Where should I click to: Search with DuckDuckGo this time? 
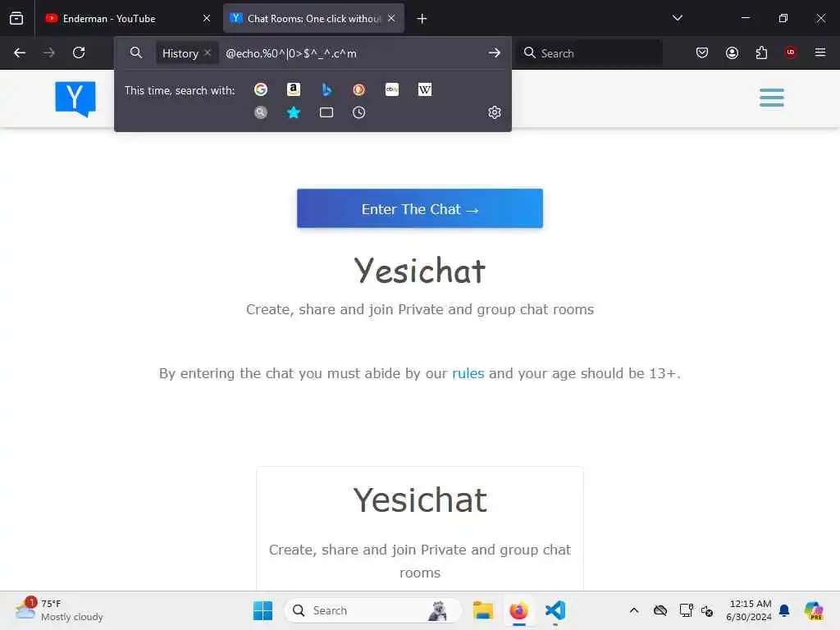tap(359, 89)
